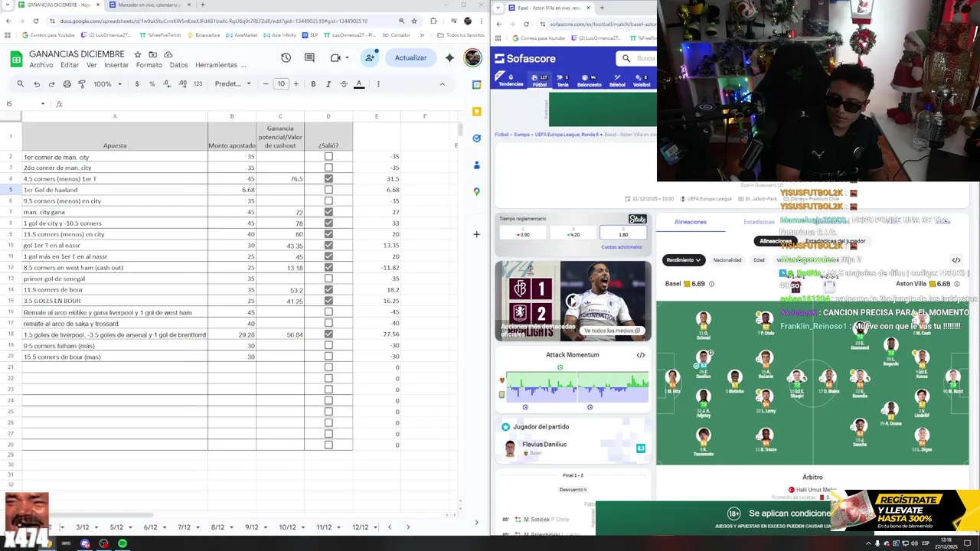This screenshot has height=551, width=980.
Task: Open the cell name box dropdown
Action: pos(43,104)
